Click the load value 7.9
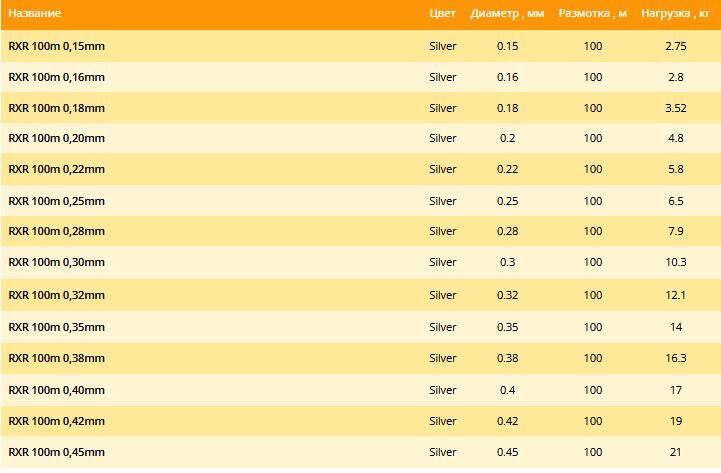The width and height of the screenshot is (721, 473). coord(675,231)
